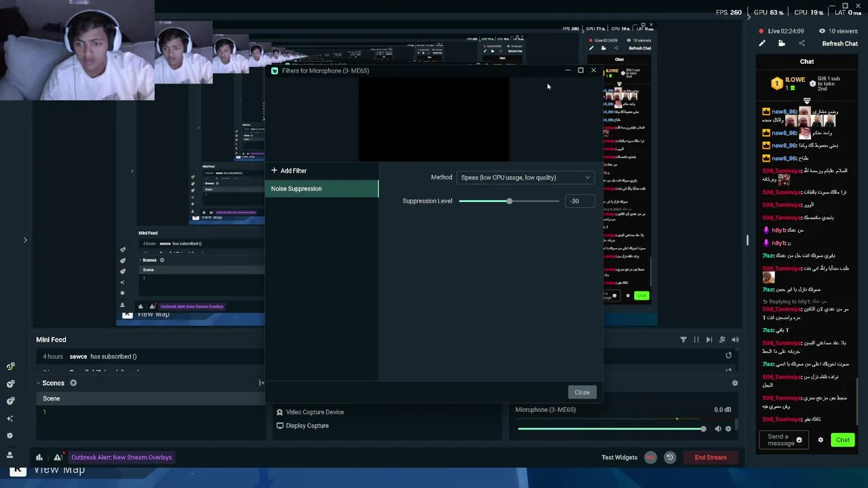Click the eye icon beside 10 viewers
The height and width of the screenshot is (488, 868).
point(822,31)
